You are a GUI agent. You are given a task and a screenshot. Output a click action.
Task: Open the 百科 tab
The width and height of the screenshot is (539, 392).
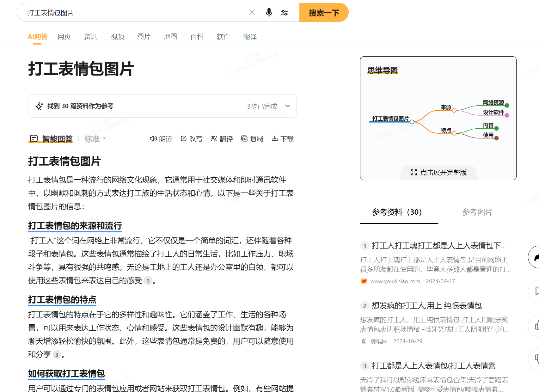coord(197,37)
